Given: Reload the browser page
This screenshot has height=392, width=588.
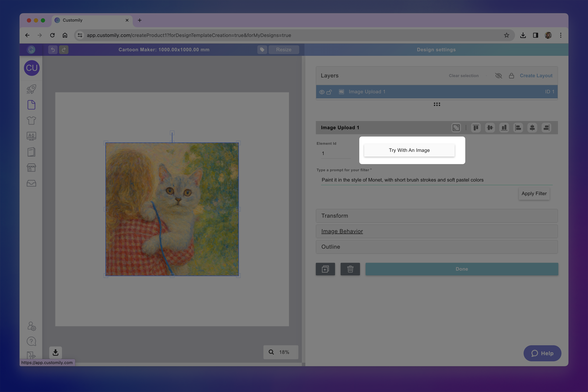Looking at the screenshot, I should (52, 35).
